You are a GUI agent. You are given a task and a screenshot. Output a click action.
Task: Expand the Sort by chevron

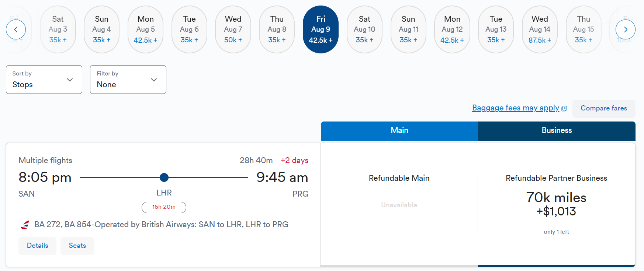[x=70, y=80]
